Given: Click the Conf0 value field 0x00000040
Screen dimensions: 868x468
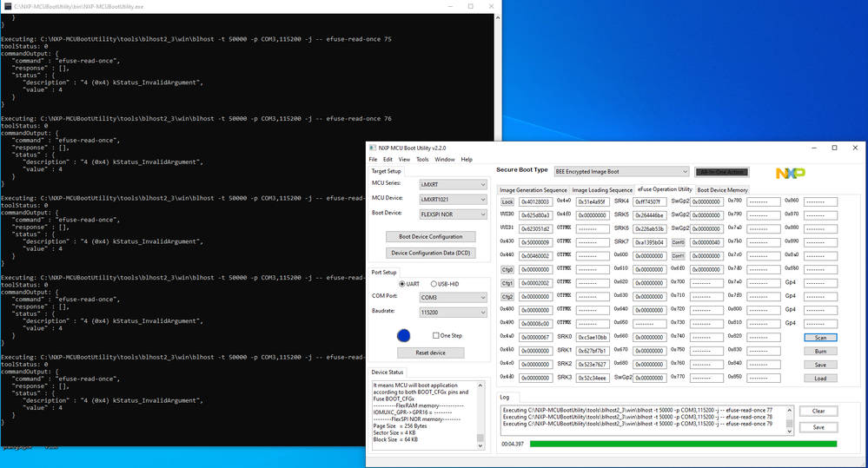Looking at the screenshot, I should 706,242.
